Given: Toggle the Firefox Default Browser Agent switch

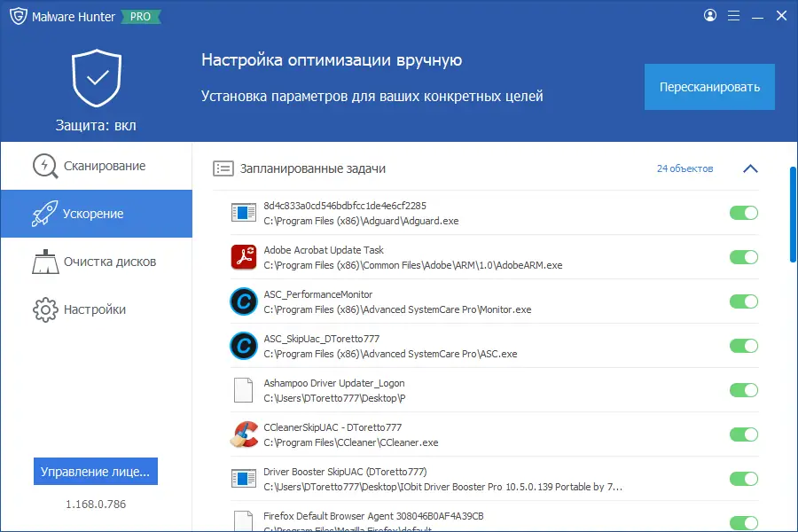Looking at the screenshot, I should coord(744,520).
